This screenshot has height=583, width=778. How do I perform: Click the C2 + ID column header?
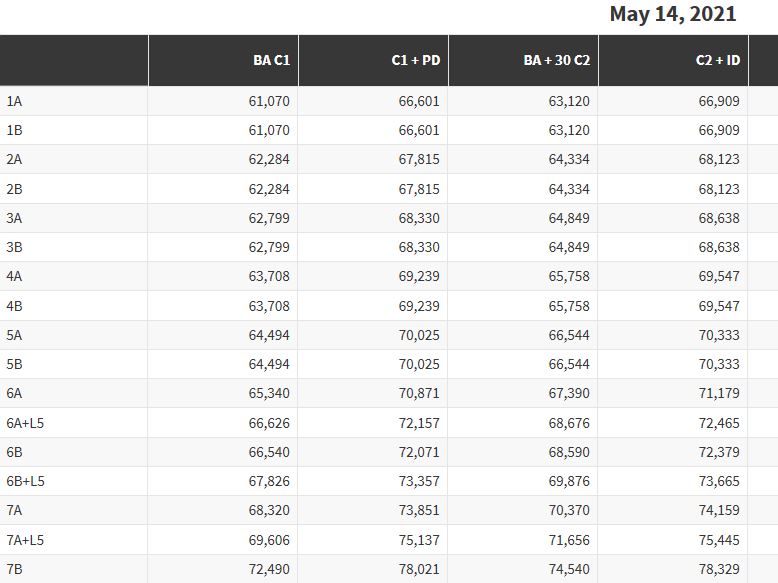tap(718, 60)
